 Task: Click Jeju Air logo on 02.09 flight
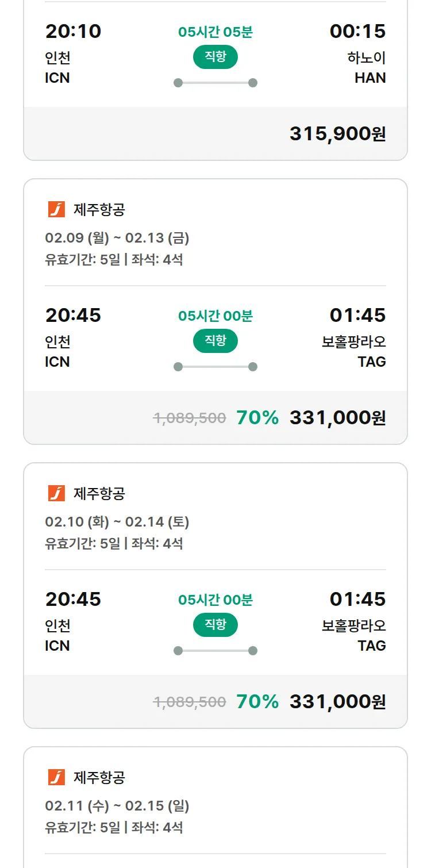point(56,210)
